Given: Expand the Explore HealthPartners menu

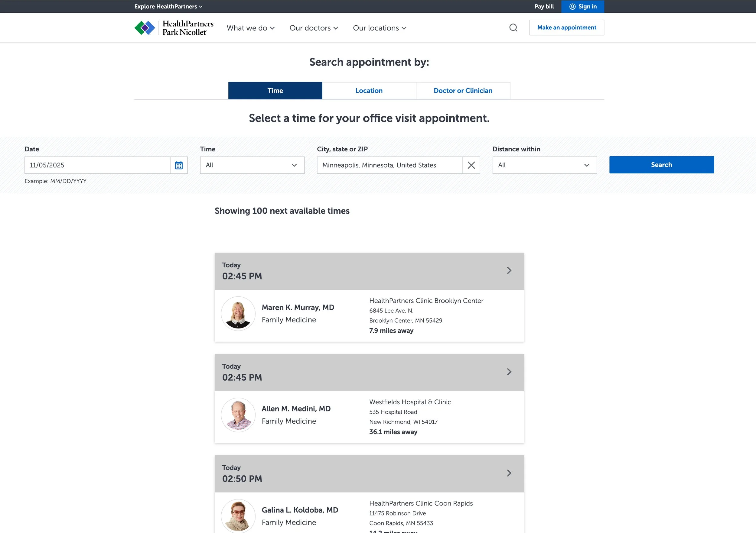Looking at the screenshot, I should 168,7.
